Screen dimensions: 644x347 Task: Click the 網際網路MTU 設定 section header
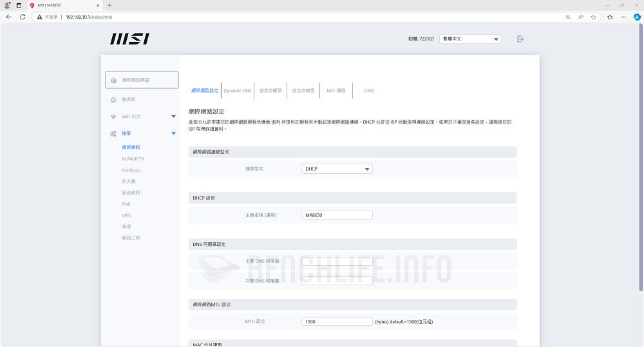click(352, 305)
